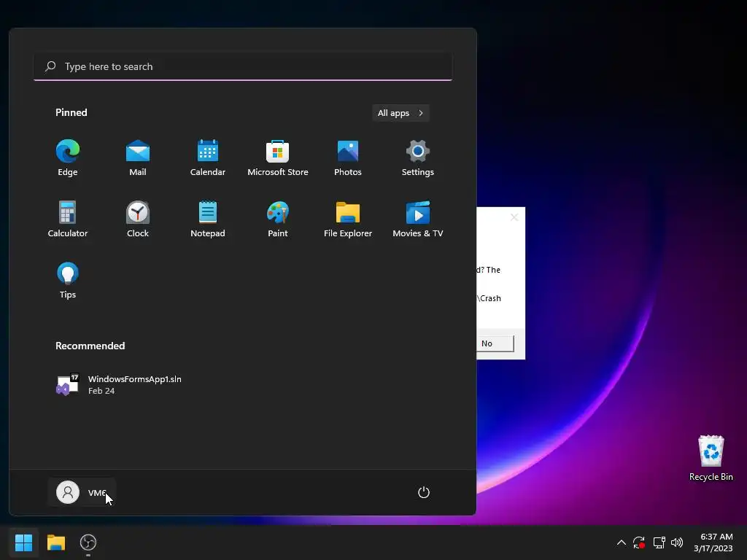This screenshot has width=747, height=560.
Task: Open the volume control tray icon
Action: click(x=676, y=542)
